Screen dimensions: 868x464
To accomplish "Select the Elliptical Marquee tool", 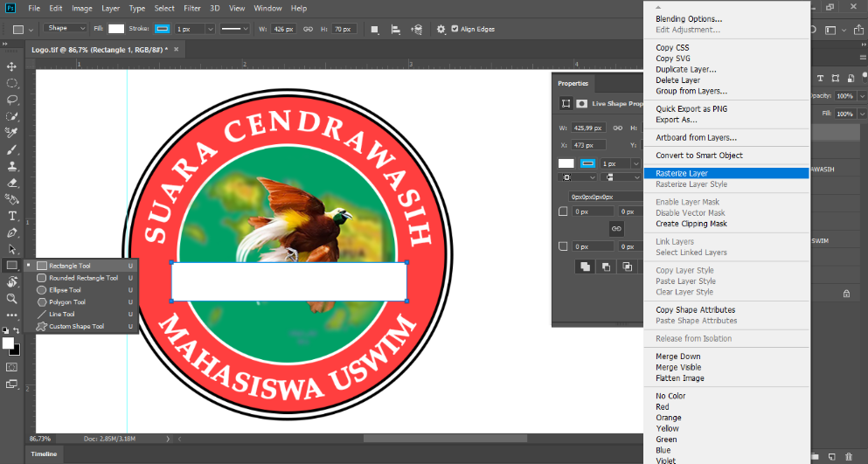I will [x=11, y=83].
